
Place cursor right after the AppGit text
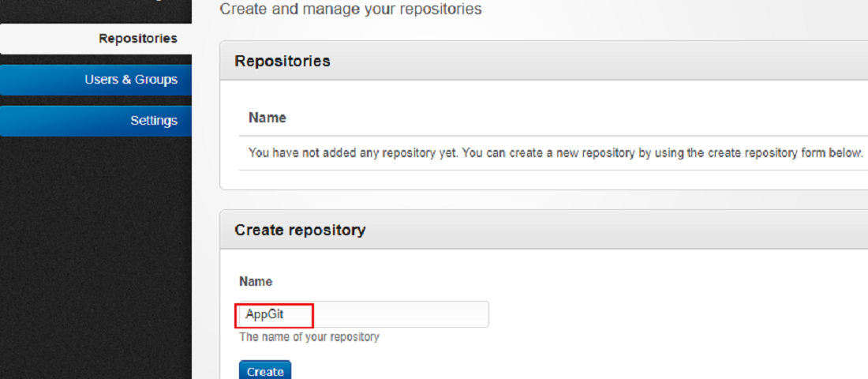(285, 314)
